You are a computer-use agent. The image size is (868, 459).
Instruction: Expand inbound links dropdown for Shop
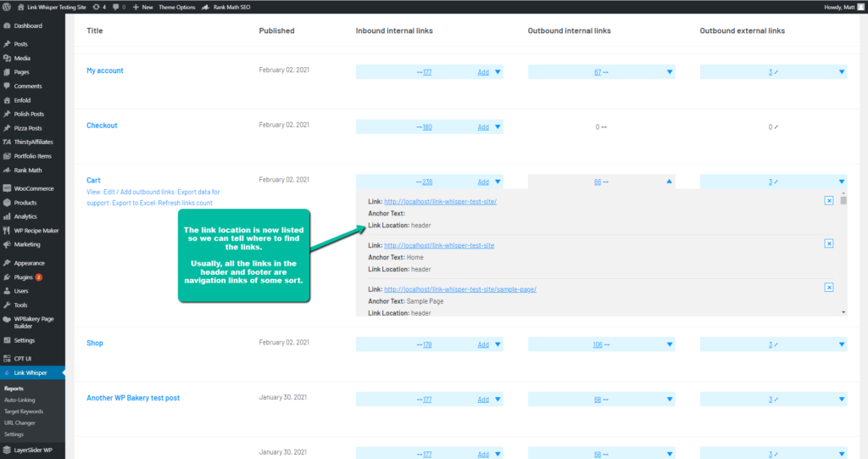click(498, 344)
